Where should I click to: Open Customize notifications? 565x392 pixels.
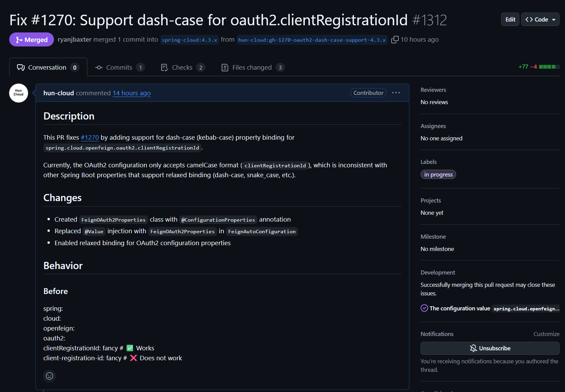546,334
